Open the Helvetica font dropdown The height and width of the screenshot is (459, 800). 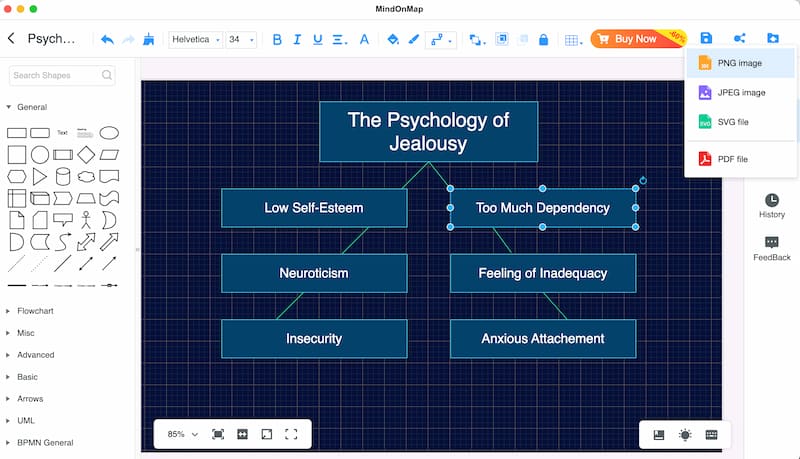tap(195, 40)
